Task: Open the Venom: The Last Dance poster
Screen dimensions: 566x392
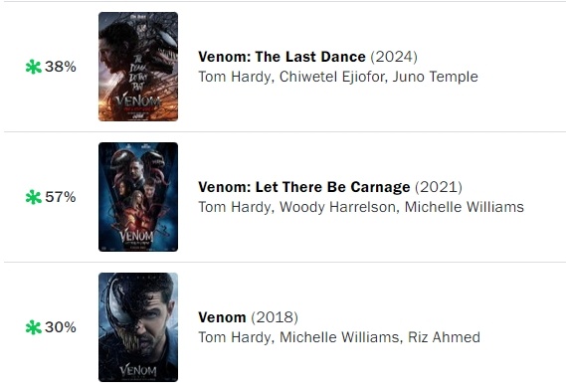Action: (x=138, y=67)
